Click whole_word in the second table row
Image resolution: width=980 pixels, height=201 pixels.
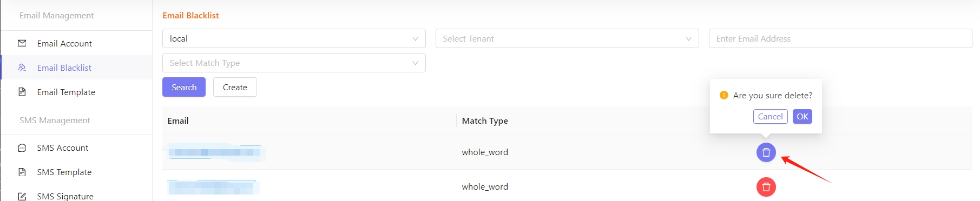point(485,187)
